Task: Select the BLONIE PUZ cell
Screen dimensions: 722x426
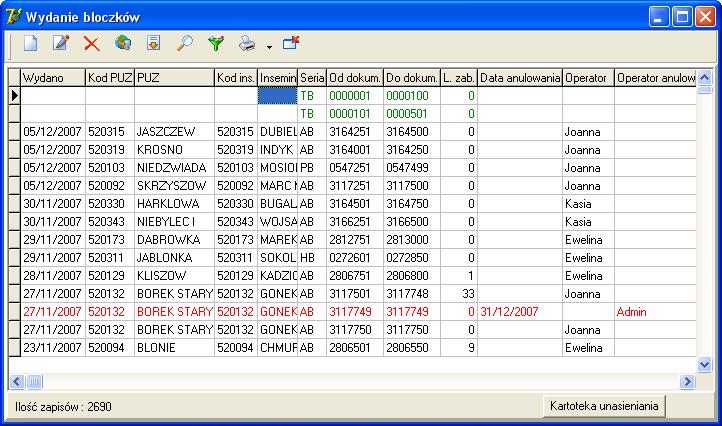Action: click(x=175, y=347)
